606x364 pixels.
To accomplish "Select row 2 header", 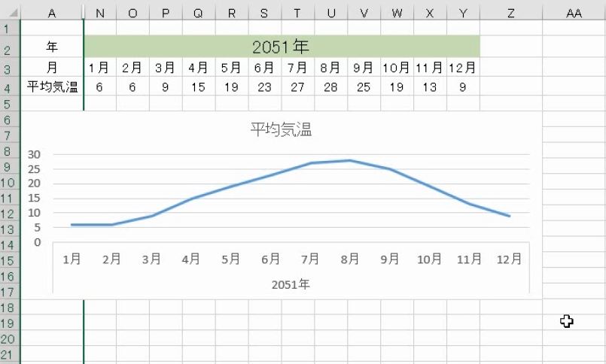I will [x=10, y=47].
